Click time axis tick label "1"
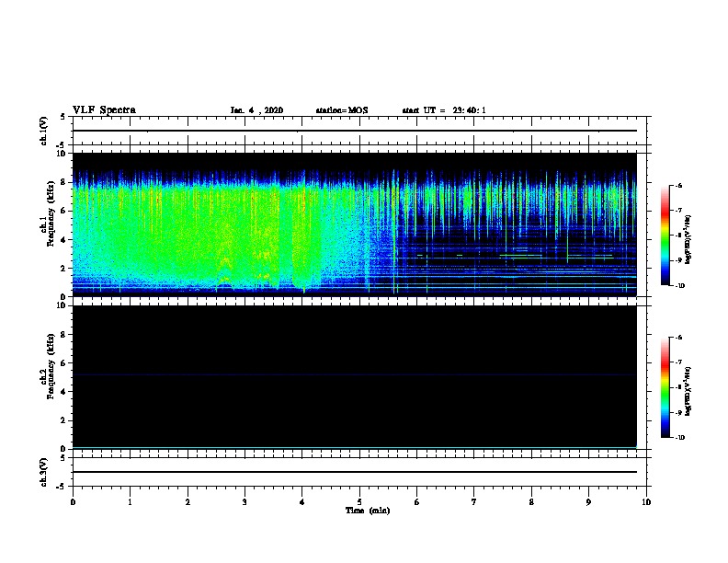The image size is (728, 563). [130, 501]
